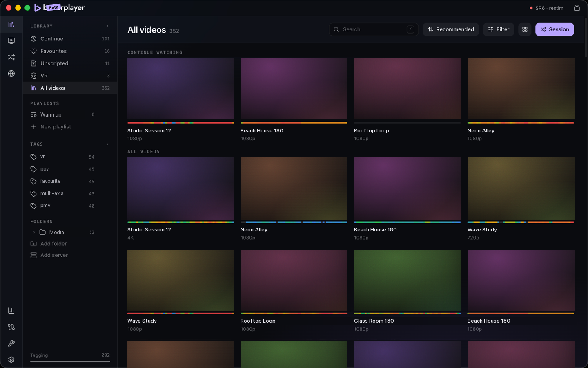Expand the Media folder tree
This screenshot has height=368, width=588.
pyautogui.click(x=33, y=232)
